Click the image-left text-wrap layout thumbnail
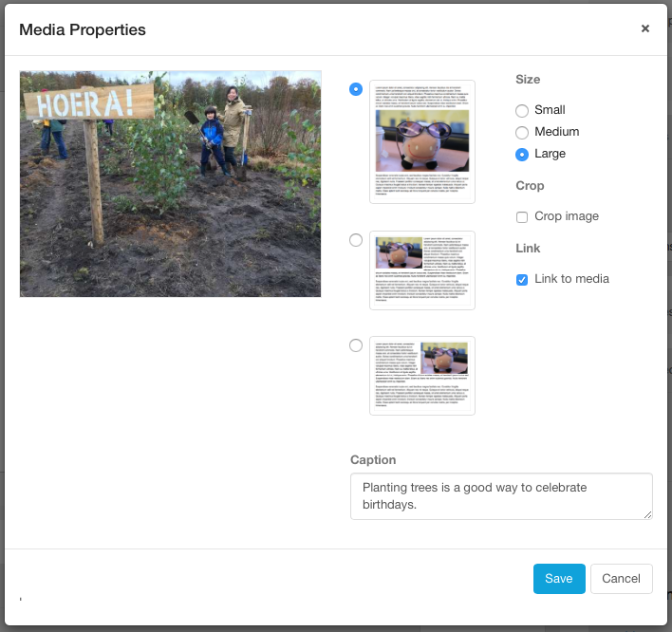The image size is (672, 632). (x=422, y=270)
